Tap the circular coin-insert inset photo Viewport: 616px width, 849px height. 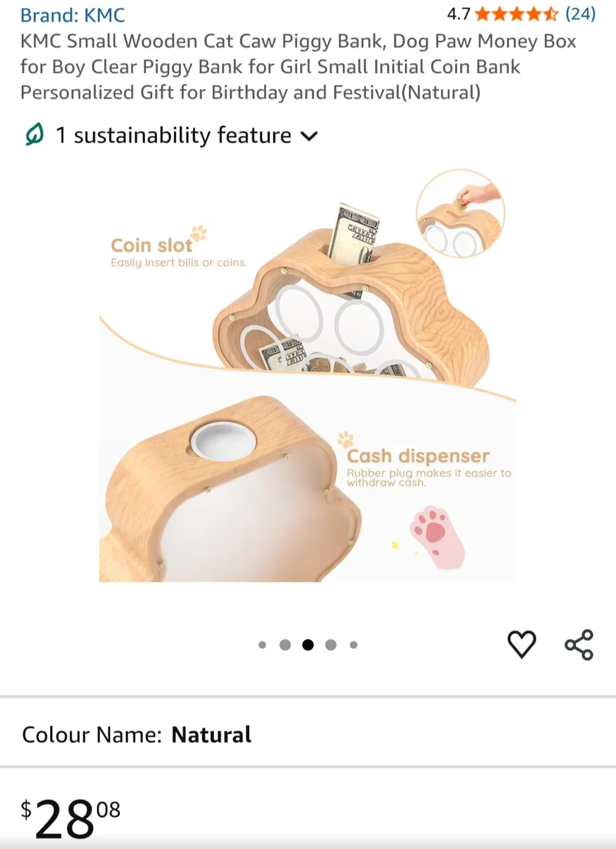[x=460, y=213]
